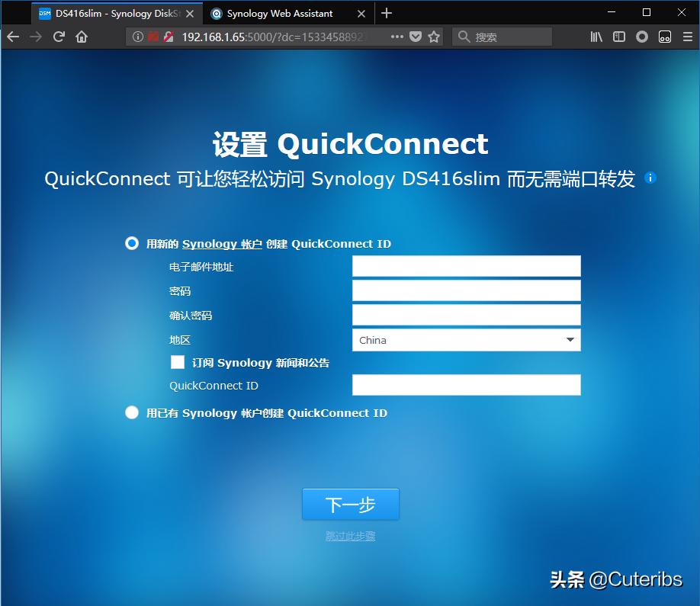Click the QuickConnect info icon
This screenshot has width=700, height=606.
pyautogui.click(x=650, y=178)
